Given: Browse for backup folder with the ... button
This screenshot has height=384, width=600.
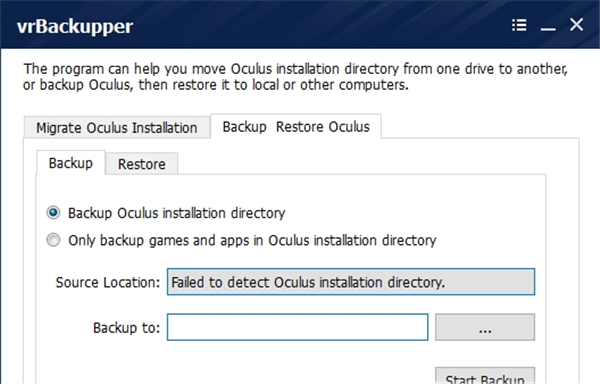Looking at the screenshot, I should pyautogui.click(x=485, y=327).
